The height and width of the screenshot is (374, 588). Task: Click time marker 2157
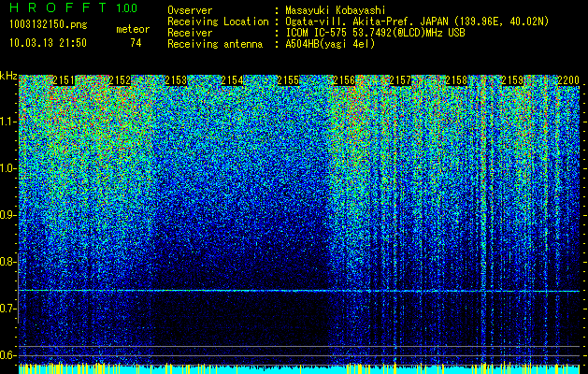click(x=400, y=80)
